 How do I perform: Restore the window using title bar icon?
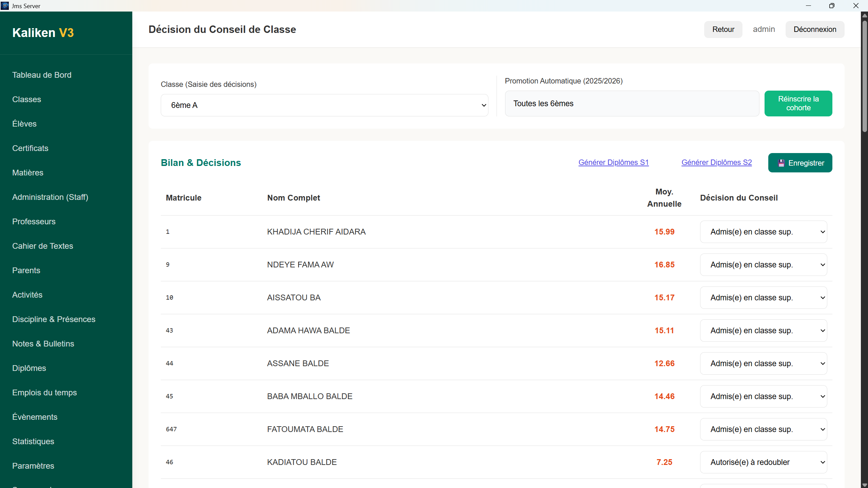click(831, 6)
